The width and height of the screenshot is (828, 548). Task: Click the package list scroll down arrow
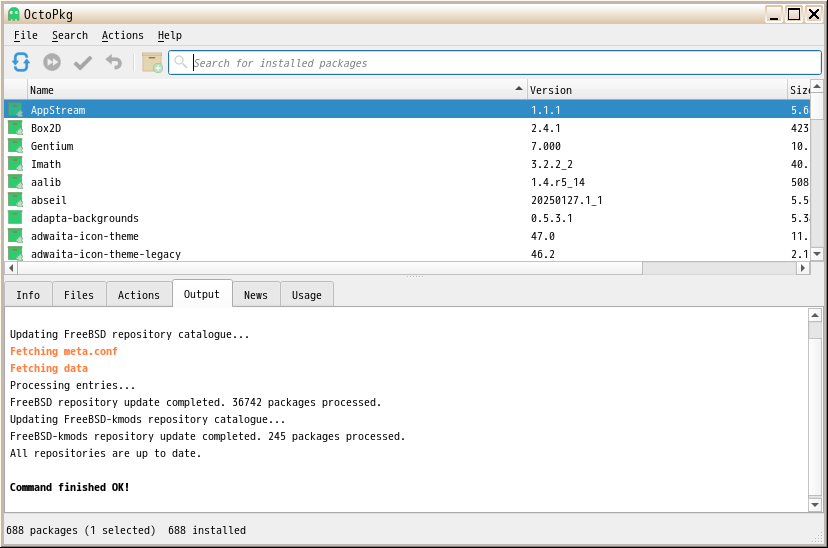point(817,254)
